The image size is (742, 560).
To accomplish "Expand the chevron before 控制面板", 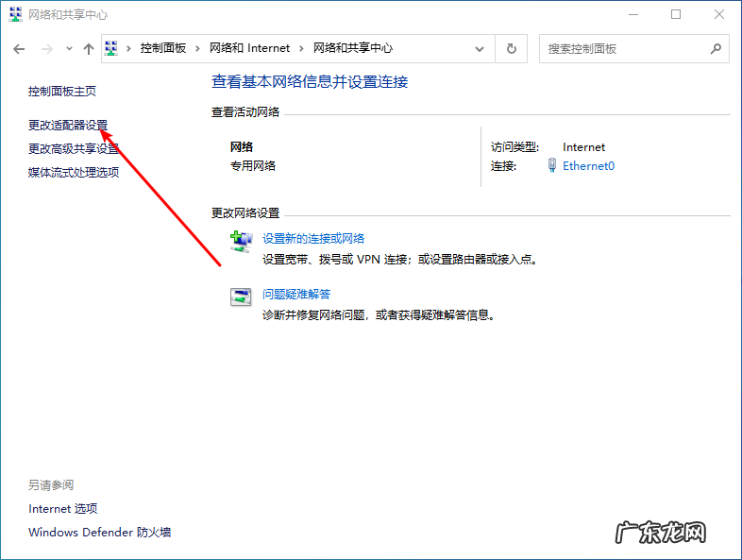I will [128, 48].
